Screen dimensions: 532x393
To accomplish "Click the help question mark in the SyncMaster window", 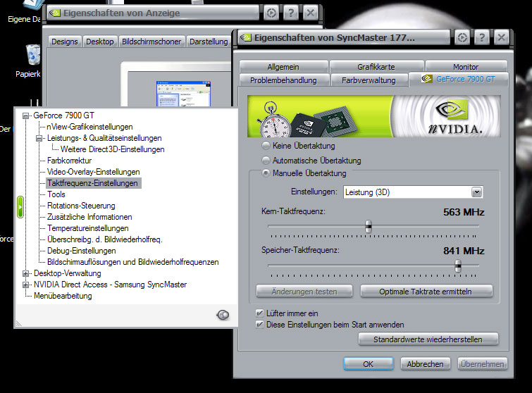I will coord(482,37).
